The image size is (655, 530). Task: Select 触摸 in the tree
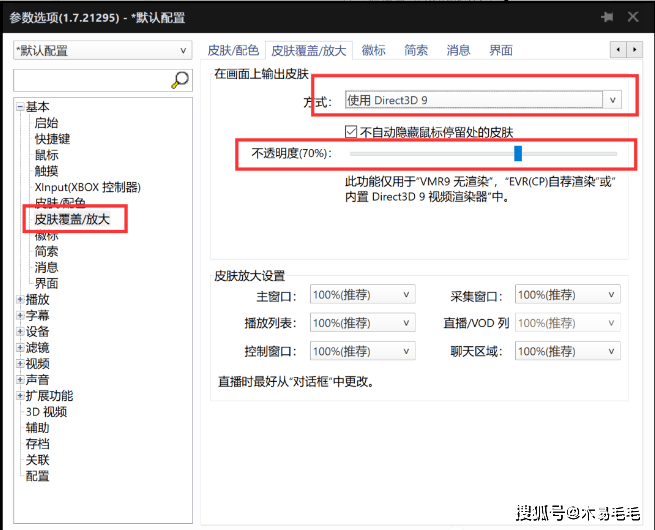tap(46, 171)
